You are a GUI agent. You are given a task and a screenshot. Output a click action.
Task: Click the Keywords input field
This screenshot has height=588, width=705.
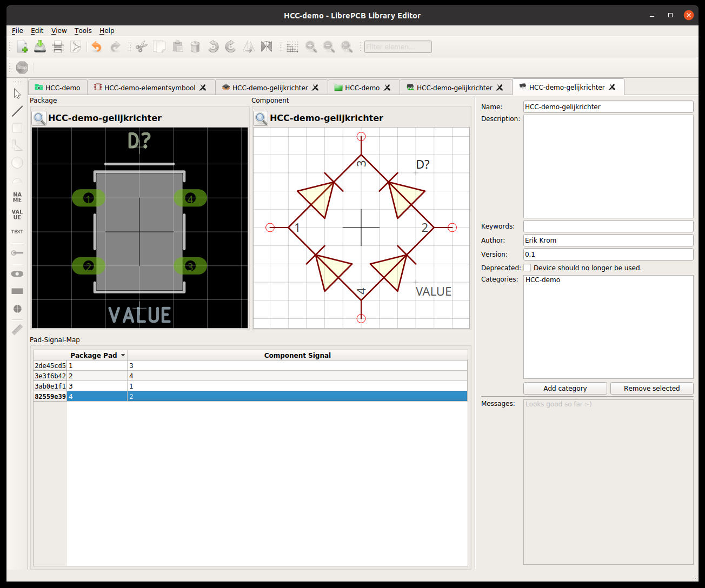coord(608,226)
